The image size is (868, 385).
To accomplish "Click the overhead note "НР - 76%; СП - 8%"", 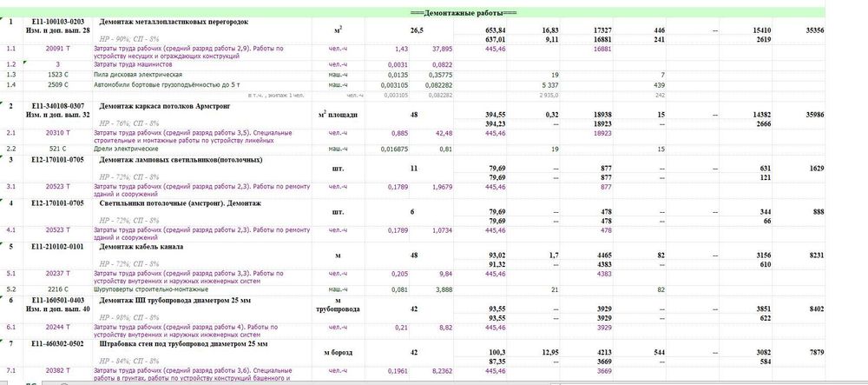I will [129, 123].
